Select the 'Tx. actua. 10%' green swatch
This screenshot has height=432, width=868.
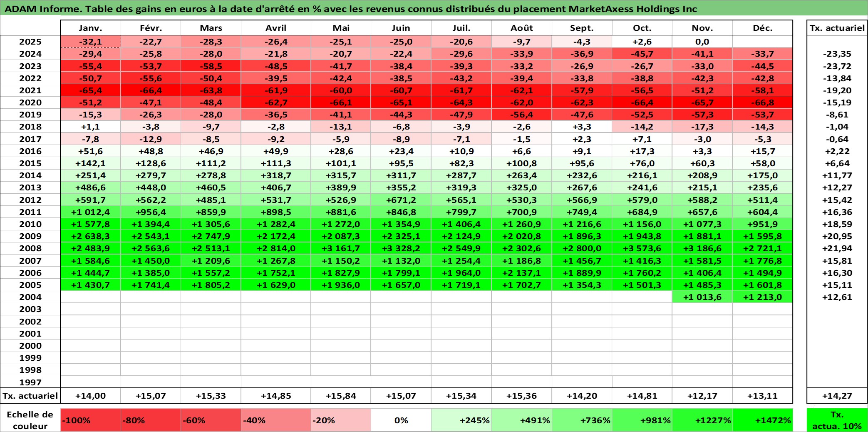click(x=837, y=420)
